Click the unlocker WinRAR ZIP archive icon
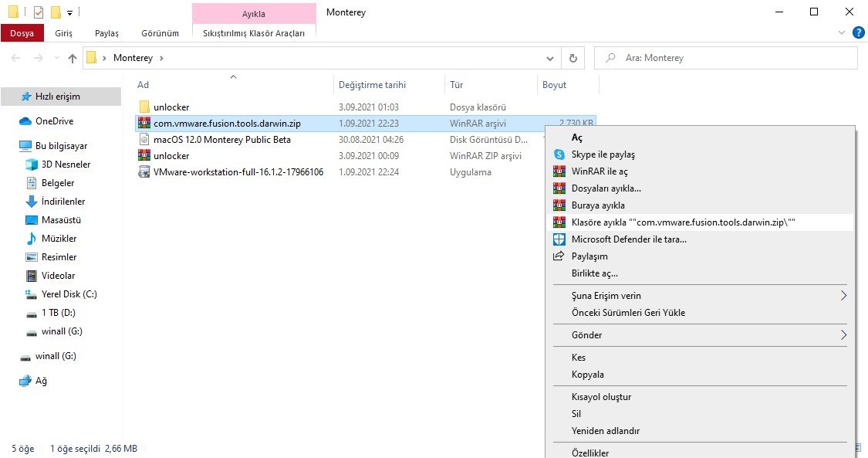868x458 pixels. pyautogui.click(x=144, y=155)
